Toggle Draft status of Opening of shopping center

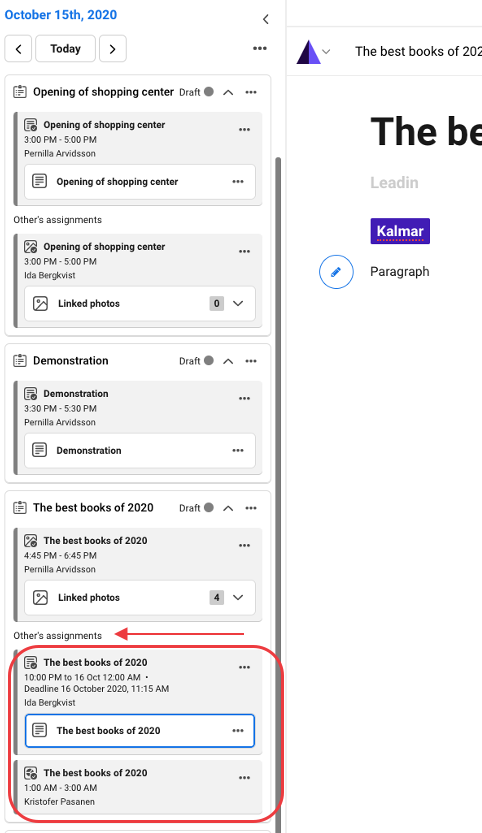209,92
